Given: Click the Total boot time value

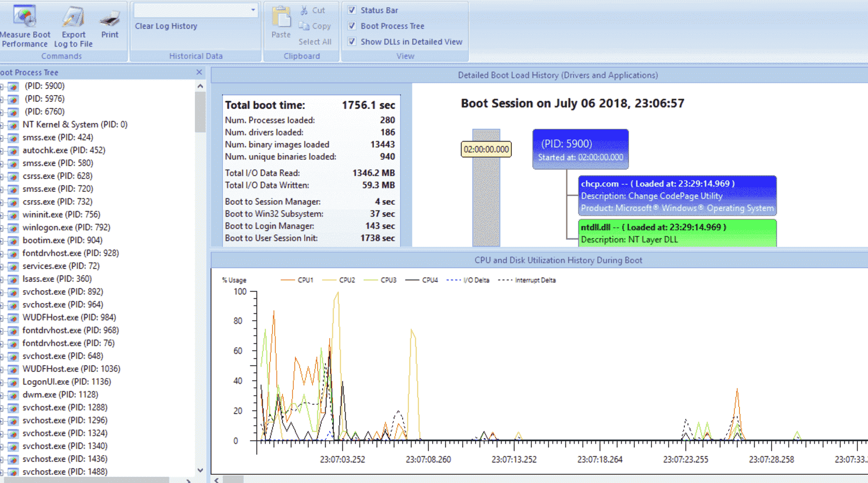Looking at the screenshot, I should pos(368,105).
